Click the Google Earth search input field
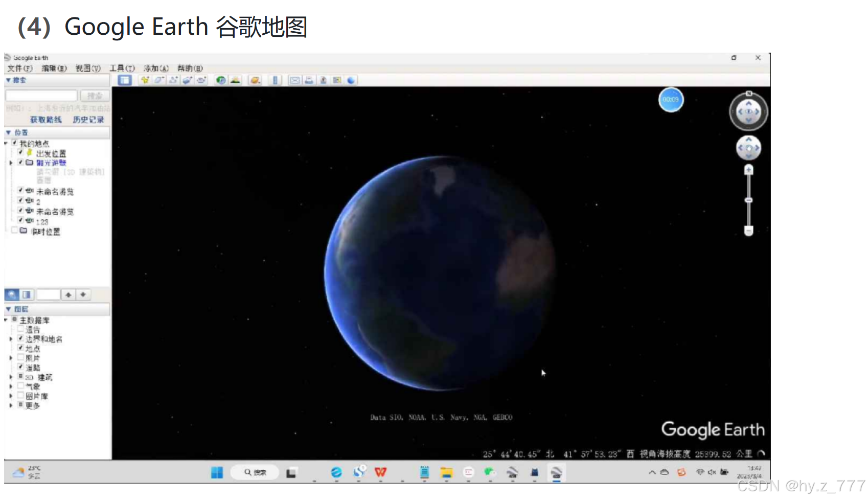This screenshot has height=501, width=868. (x=41, y=96)
